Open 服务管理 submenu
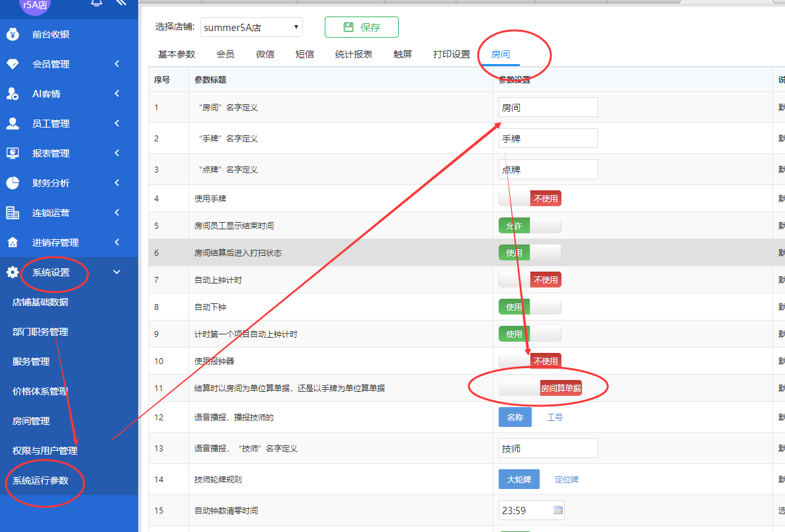The height and width of the screenshot is (532, 785). tap(31, 361)
